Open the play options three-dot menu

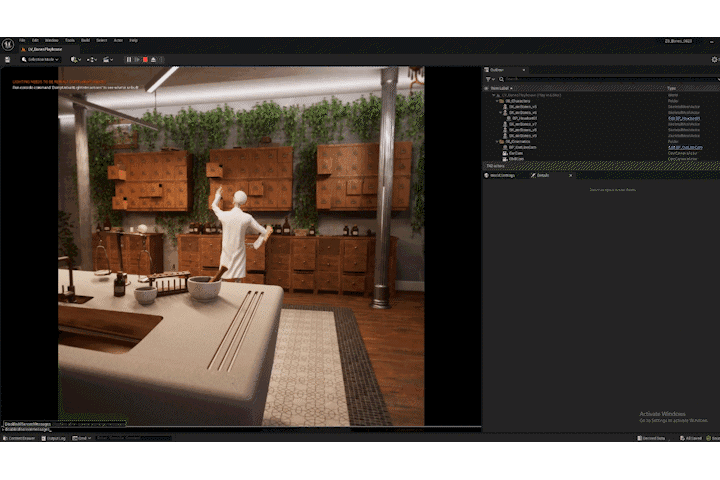161,60
